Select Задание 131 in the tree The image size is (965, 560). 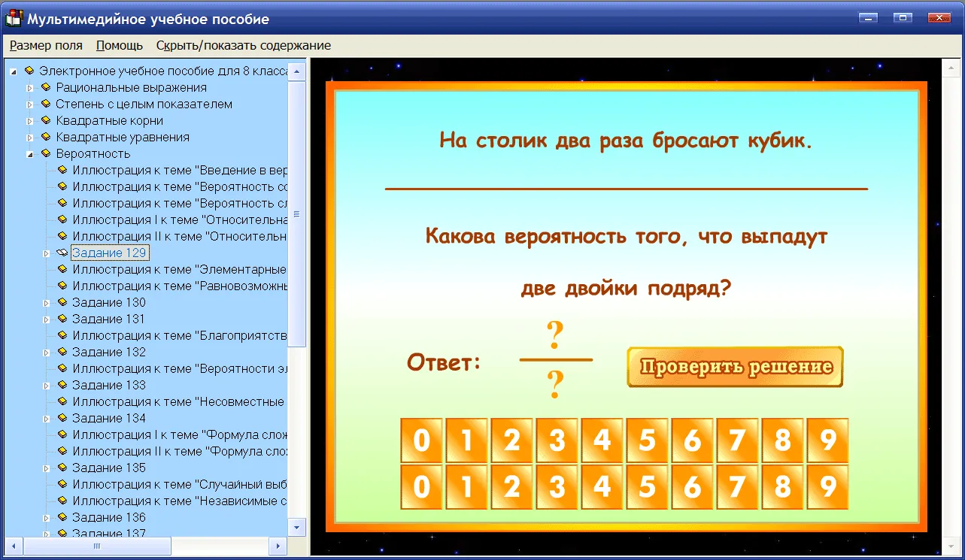pos(109,319)
